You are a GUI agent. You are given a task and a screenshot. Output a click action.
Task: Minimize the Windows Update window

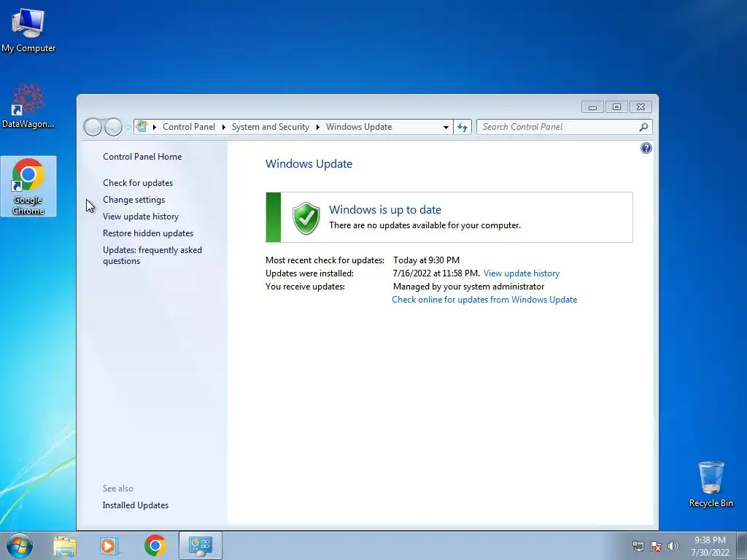click(x=592, y=107)
